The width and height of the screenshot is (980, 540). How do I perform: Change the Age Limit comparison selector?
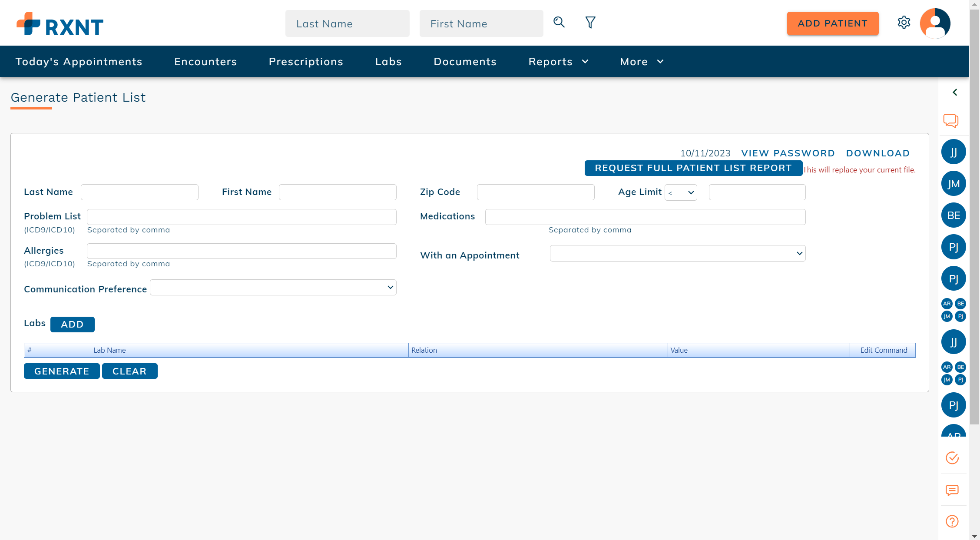click(680, 192)
